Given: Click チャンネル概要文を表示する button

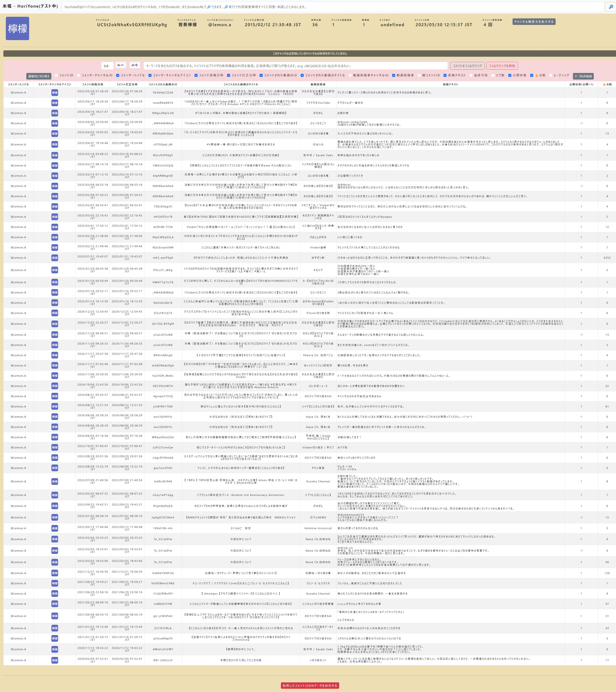Looking at the screenshot, I should (x=534, y=22).
